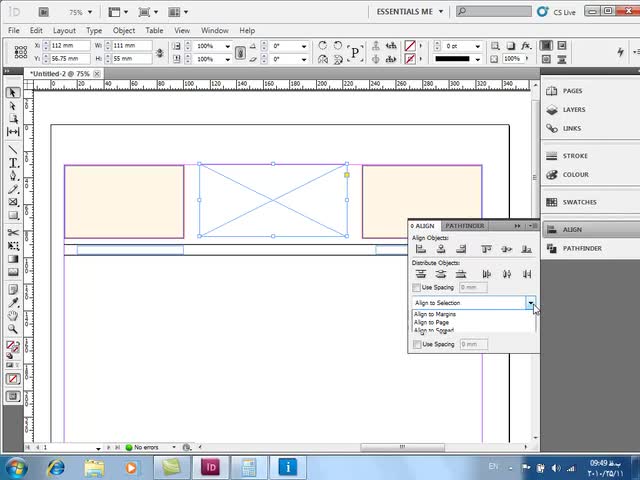Viewport: 640px width, 480px height.
Task: Select the Line tool
Action: (13, 149)
